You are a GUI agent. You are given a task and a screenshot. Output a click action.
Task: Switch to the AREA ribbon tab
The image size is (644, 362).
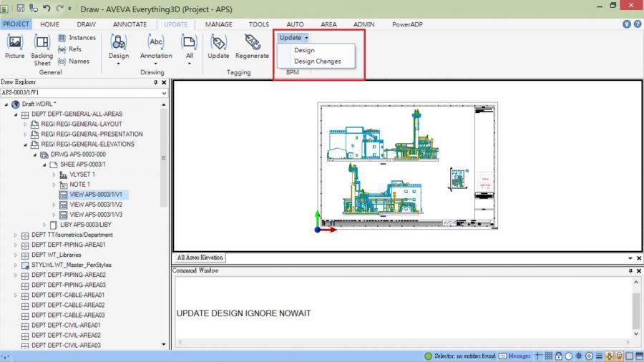click(328, 24)
